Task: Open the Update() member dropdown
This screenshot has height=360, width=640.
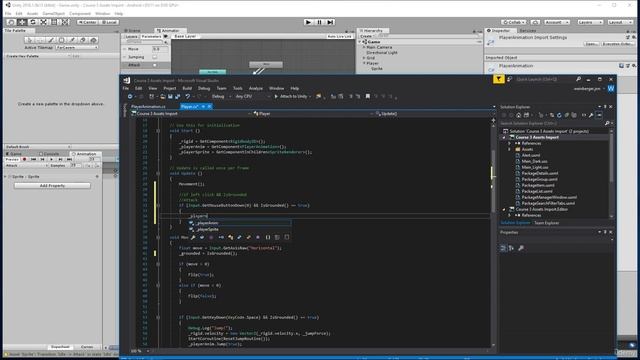Action: 433,113
